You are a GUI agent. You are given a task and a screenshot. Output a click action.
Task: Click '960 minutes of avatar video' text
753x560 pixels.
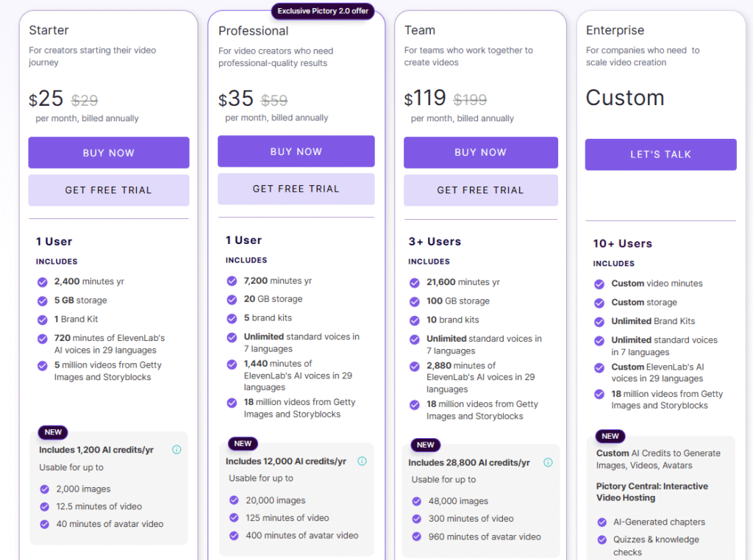(x=485, y=536)
